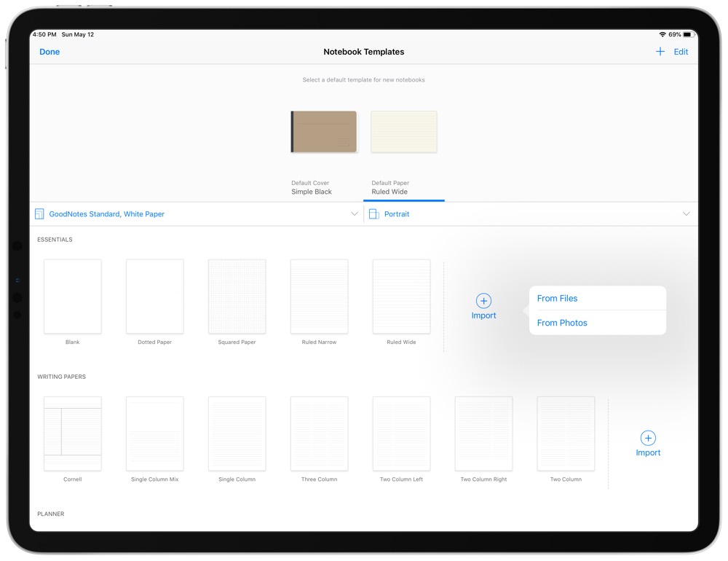Choose From Photos in the import menu
The width and height of the screenshot is (728, 561).
(x=562, y=323)
